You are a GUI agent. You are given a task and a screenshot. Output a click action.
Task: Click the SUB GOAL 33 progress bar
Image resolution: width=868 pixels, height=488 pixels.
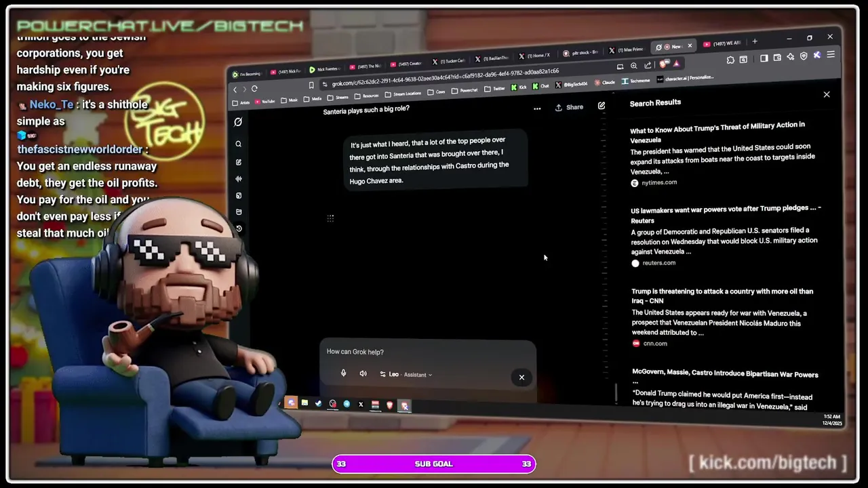click(x=433, y=464)
